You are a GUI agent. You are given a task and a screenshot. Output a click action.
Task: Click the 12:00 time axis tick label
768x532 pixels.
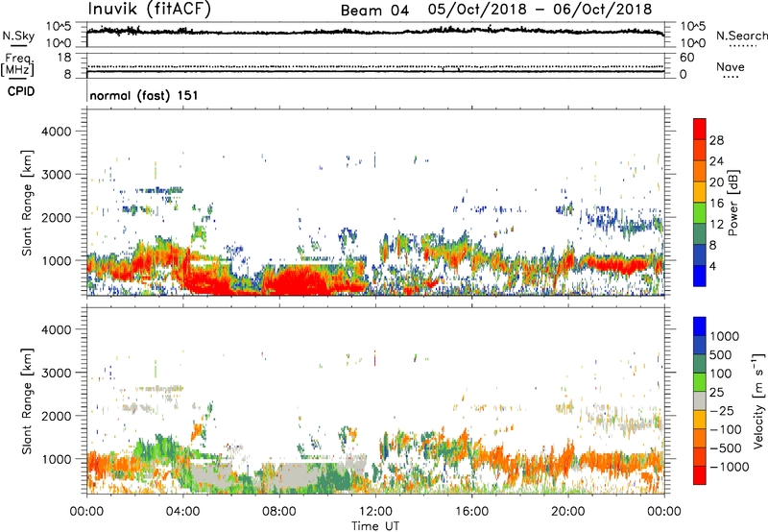tap(375, 512)
